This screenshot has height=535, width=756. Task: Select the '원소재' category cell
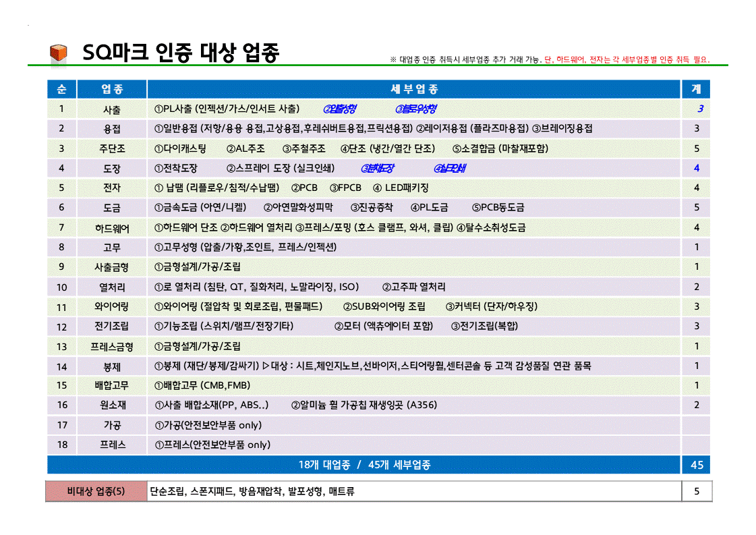point(112,405)
